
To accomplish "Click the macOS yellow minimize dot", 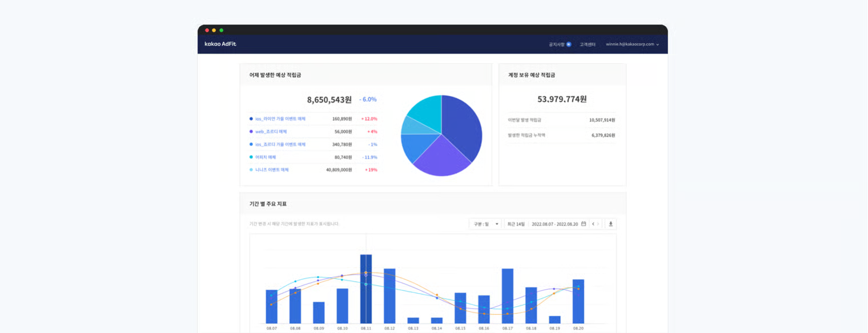I will (214, 30).
